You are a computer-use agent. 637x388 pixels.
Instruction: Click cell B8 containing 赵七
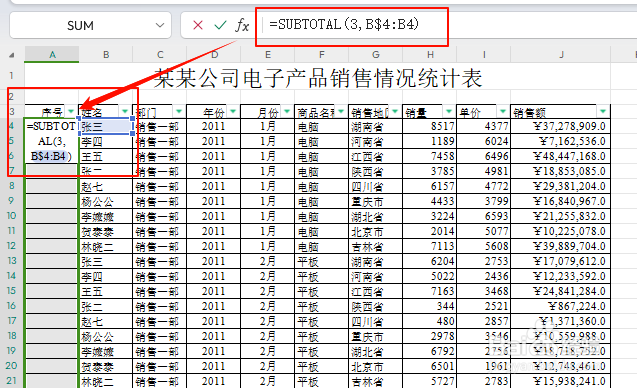click(106, 186)
